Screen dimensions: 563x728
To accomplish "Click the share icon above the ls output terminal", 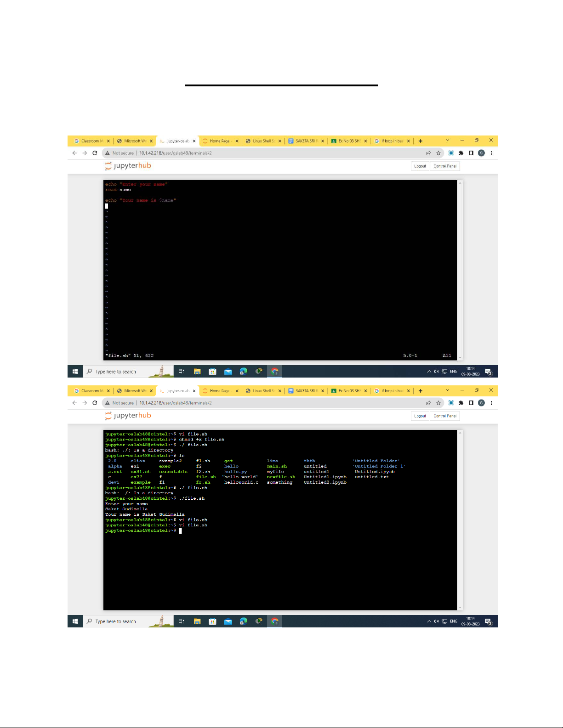I will tap(428, 403).
